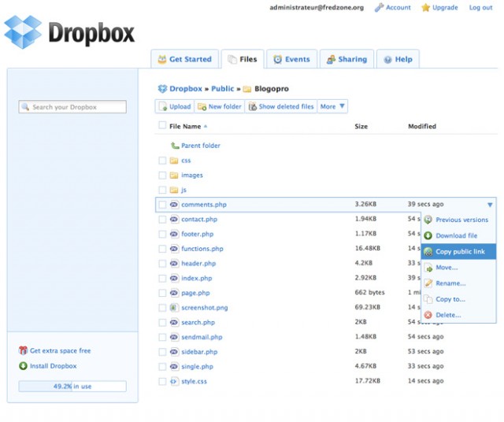Open the sendmail.php file link
The image size is (504, 422).
202,337
